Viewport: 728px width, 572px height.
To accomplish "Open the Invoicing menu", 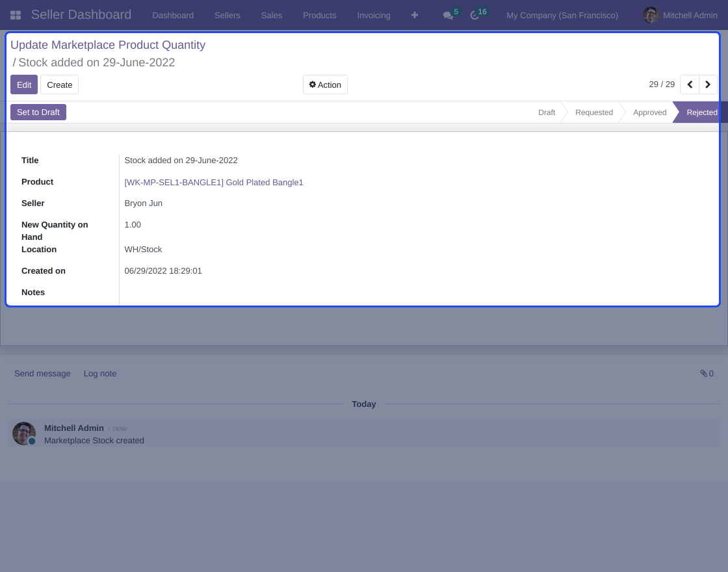I will (373, 16).
